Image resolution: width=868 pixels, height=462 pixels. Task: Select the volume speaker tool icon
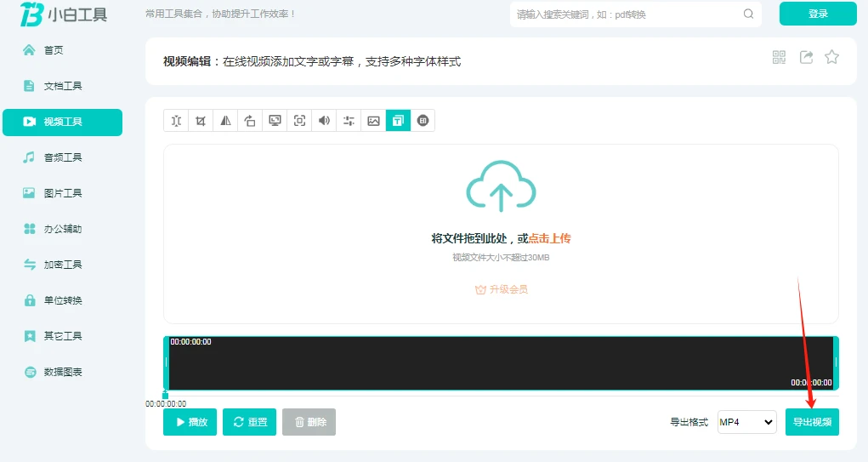(324, 121)
